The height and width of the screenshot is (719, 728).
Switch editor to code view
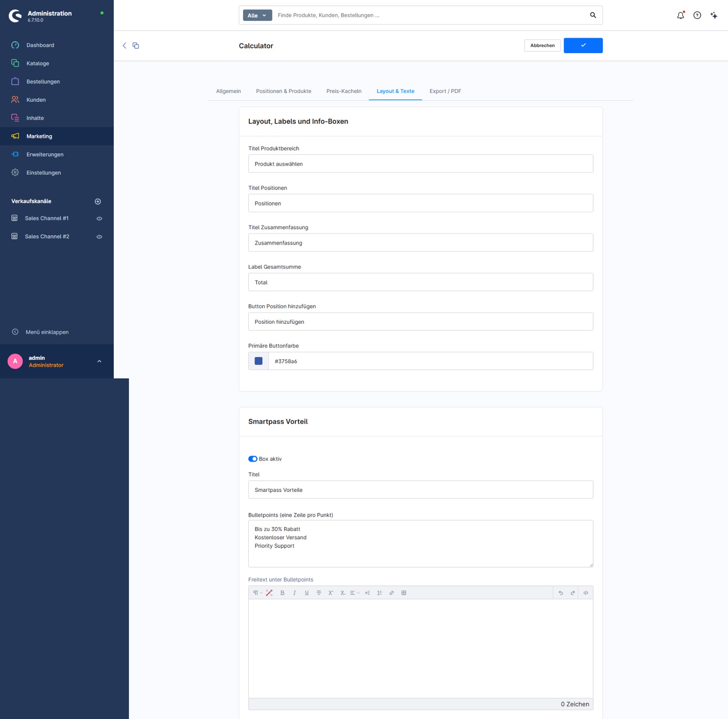coord(586,593)
